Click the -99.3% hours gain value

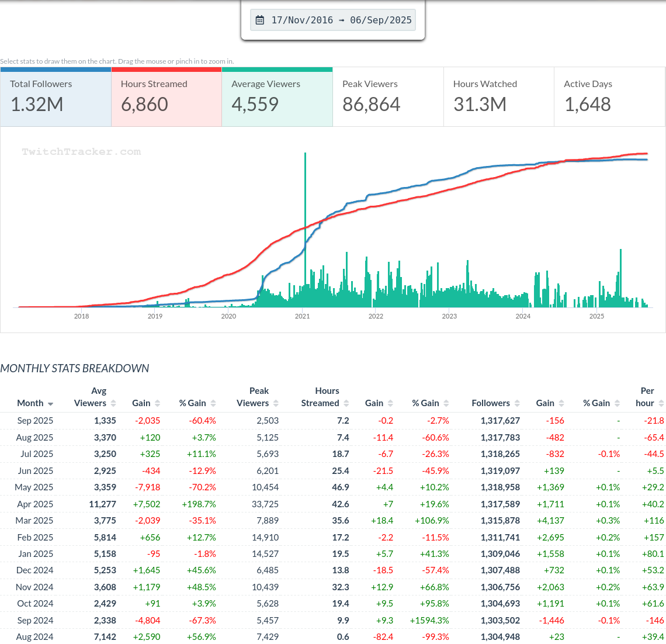[x=435, y=637]
